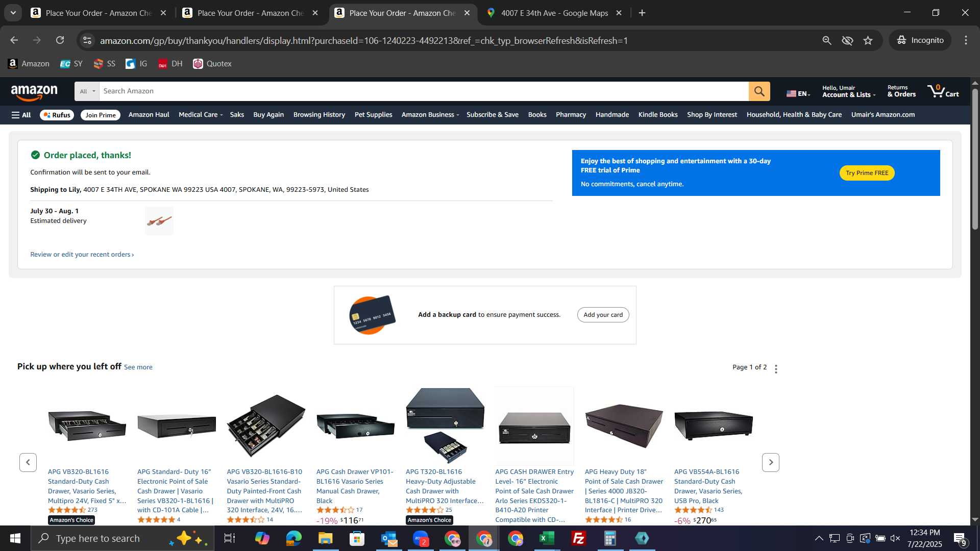Switch to first Place Your Order tab
This screenshot has width=980, height=551.
[x=98, y=13]
